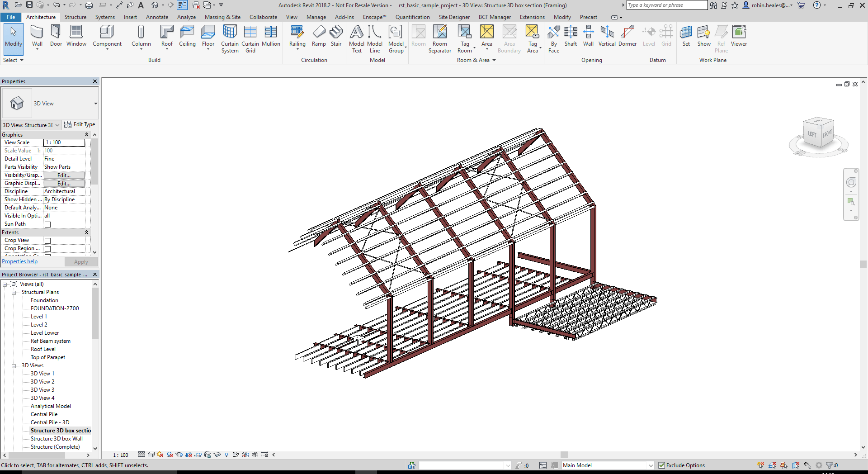Viewport: 868px width, 474px height.
Task: Click the Filter icon in status bar
Action: 830,465
